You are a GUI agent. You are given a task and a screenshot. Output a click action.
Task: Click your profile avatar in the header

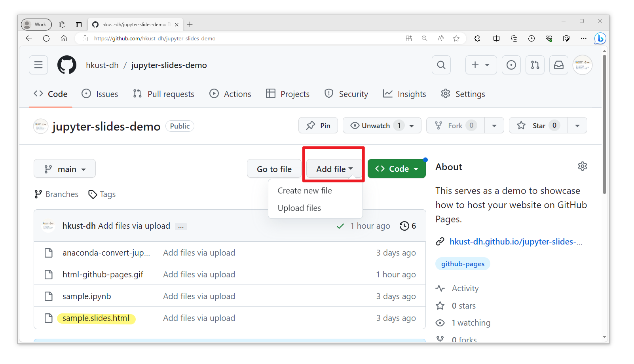coord(582,65)
